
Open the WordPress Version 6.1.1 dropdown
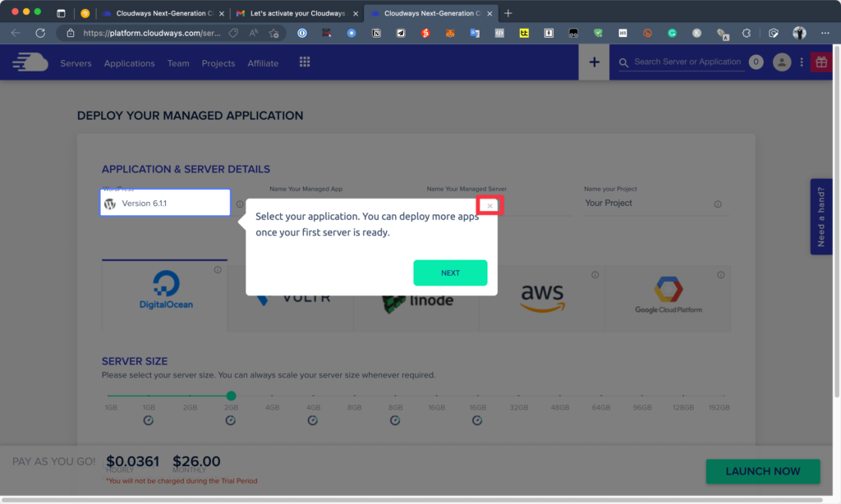[165, 203]
